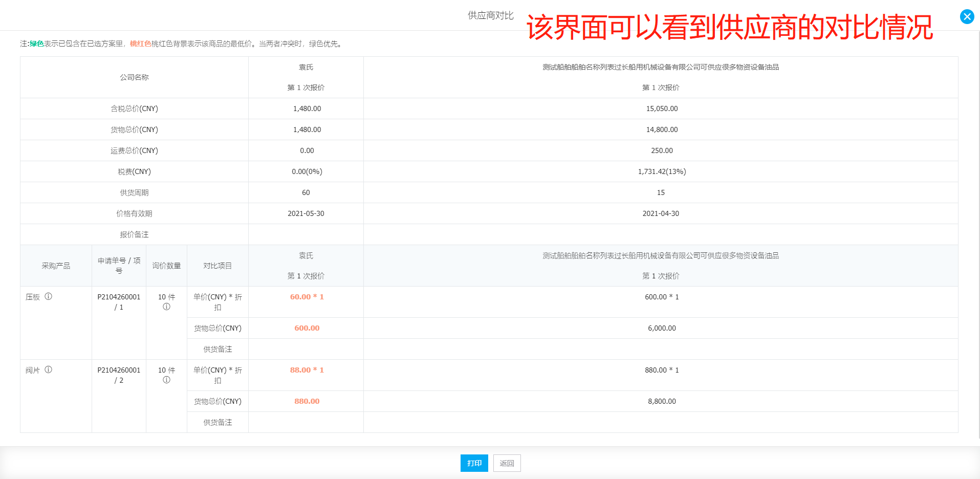The width and height of the screenshot is (980, 479).
Task: Click goods total 8,800.00
Action: pyautogui.click(x=662, y=401)
